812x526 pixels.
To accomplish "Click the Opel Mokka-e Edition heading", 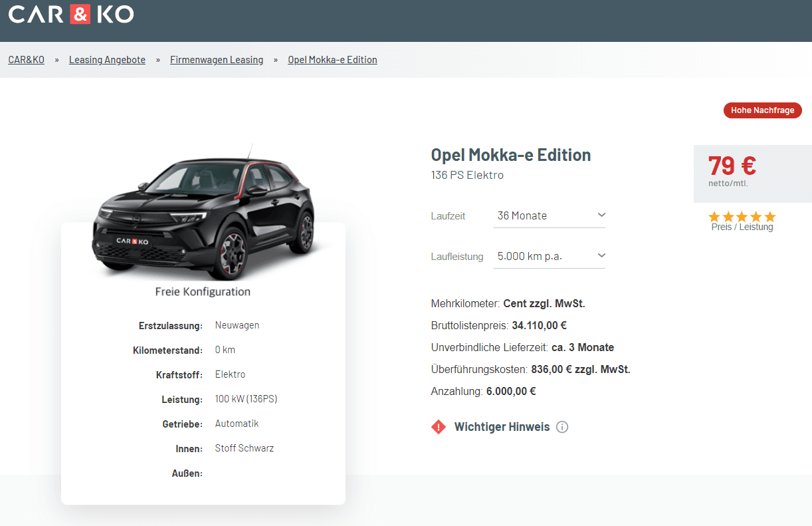I will [511, 155].
